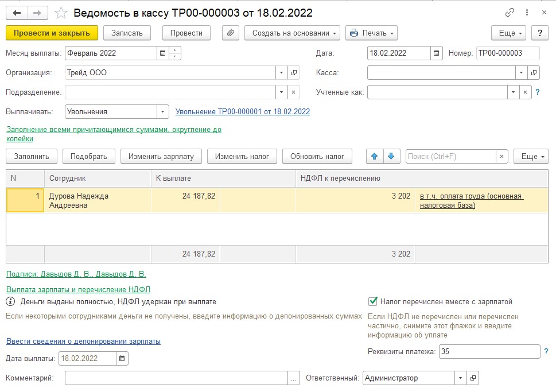
Task: Close the document with the X icon
Action: point(544,13)
